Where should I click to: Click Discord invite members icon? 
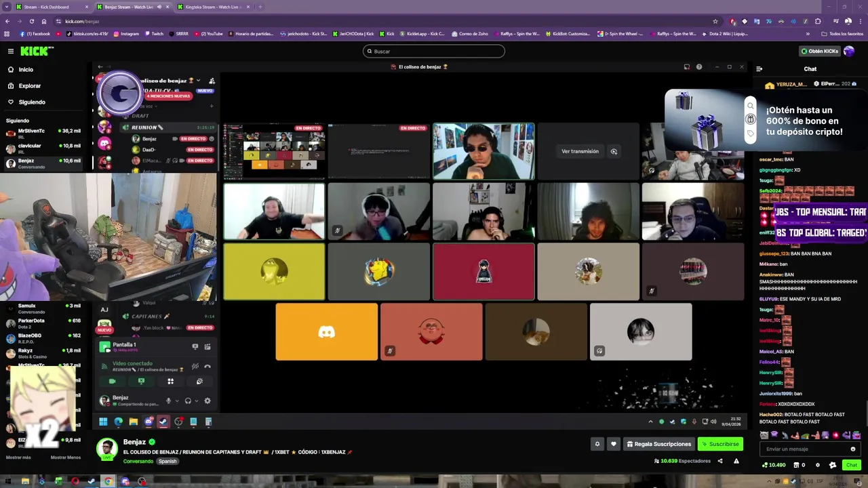[x=212, y=81]
